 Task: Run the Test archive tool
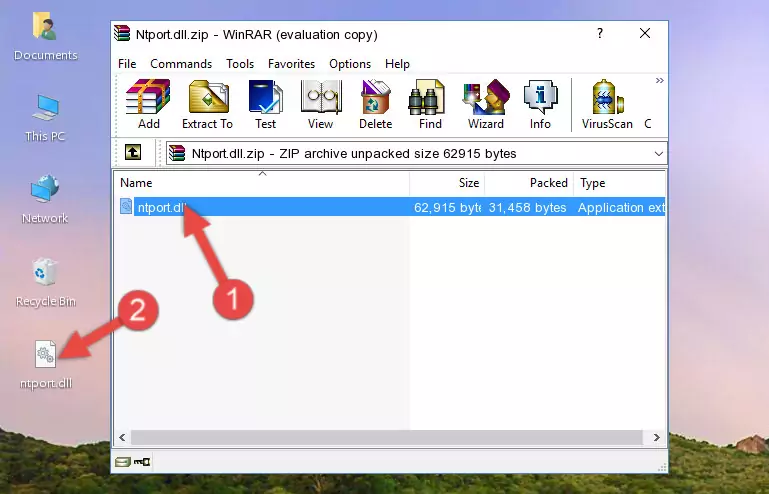click(x=265, y=104)
